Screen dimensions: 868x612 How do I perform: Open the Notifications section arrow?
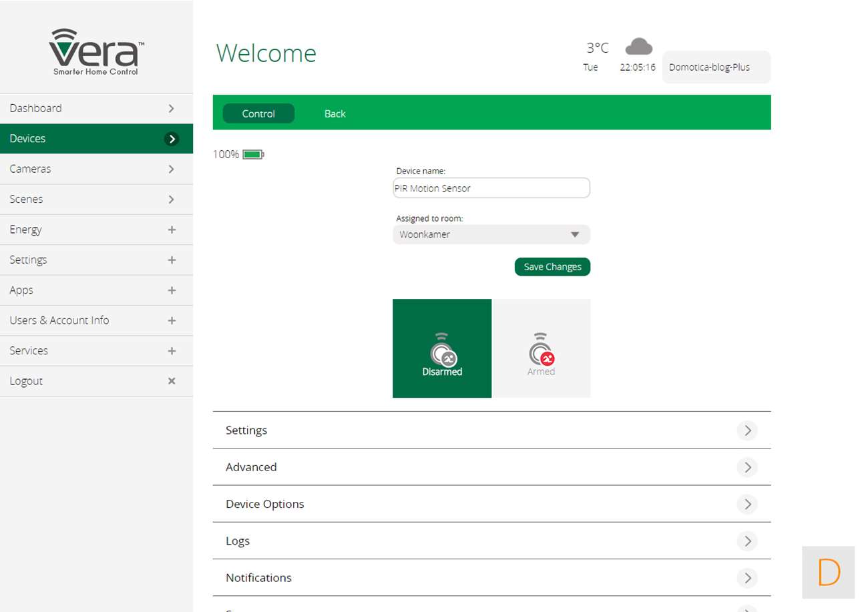point(747,577)
